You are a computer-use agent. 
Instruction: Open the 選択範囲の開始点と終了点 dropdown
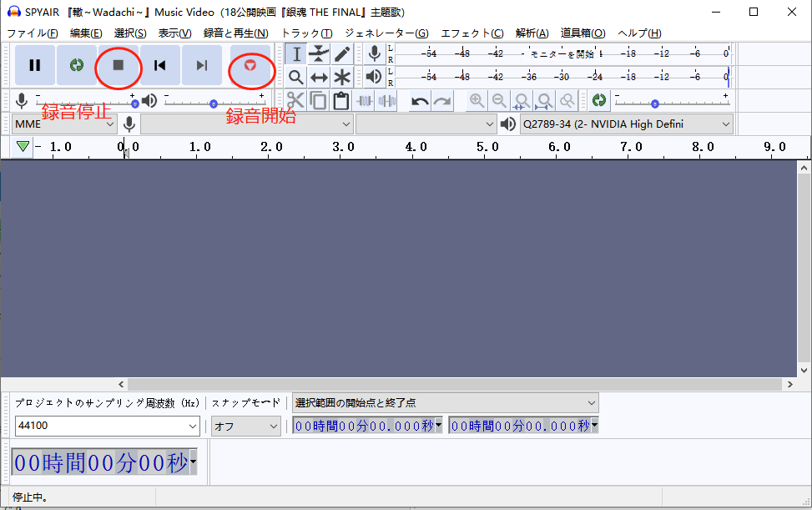pos(446,403)
